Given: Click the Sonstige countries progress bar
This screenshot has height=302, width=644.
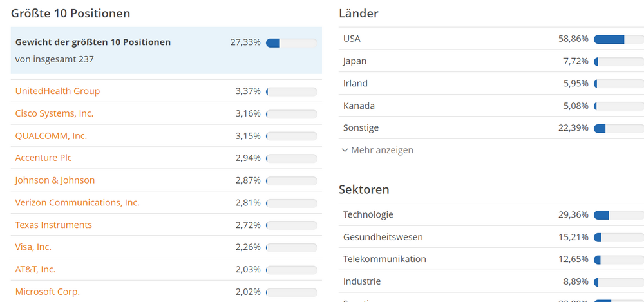Looking at the screenshot, I should (x=618, y=128).
